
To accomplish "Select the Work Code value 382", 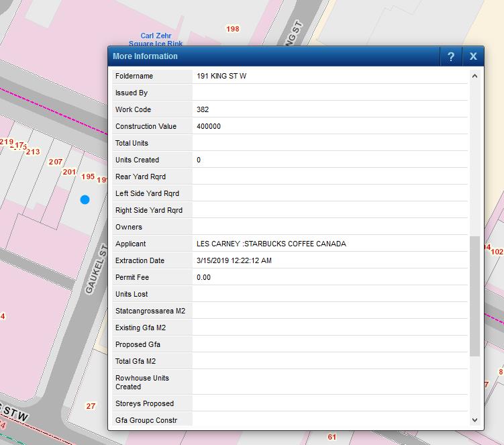I will (203, 109).
